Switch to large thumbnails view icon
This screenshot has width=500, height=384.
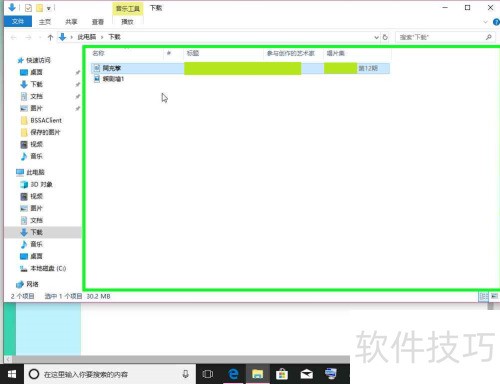tap(494, 296)
